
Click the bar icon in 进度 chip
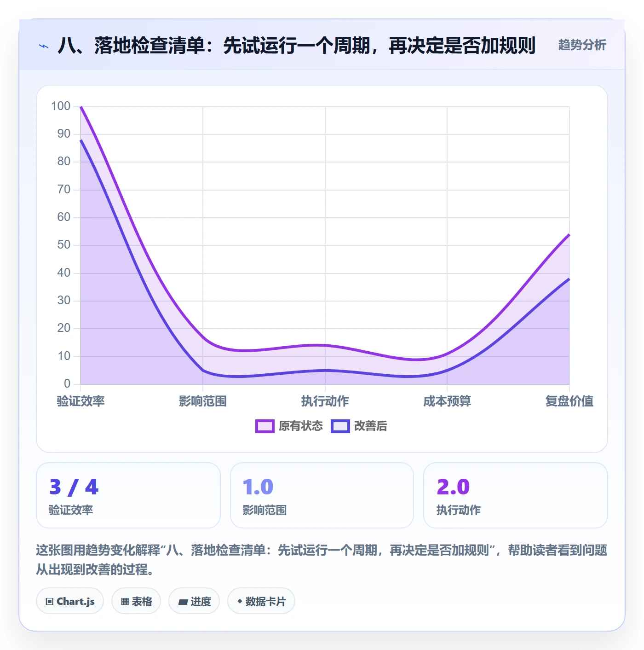[x=183, y=602]
